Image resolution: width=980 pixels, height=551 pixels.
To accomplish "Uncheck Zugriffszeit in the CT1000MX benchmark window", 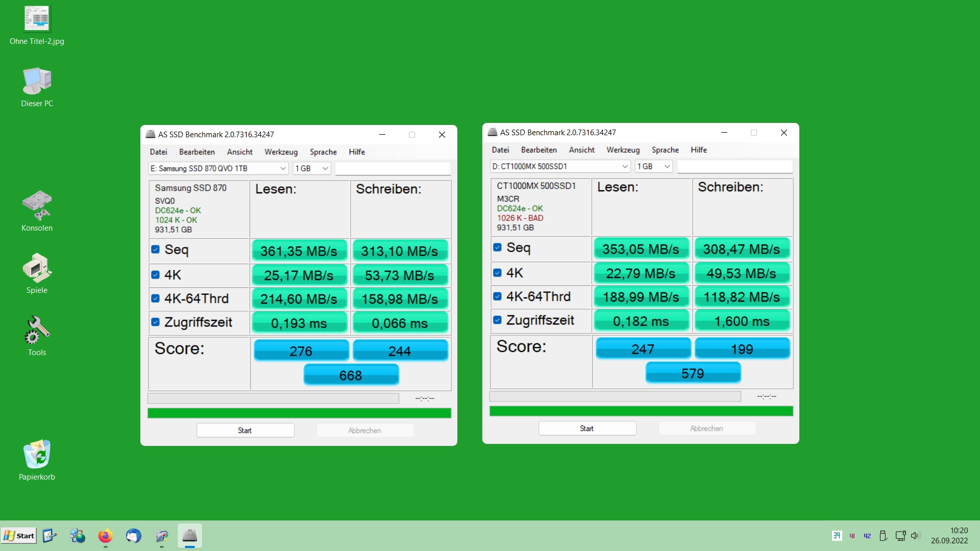I will pyautogui.click(x=497, y=320).
